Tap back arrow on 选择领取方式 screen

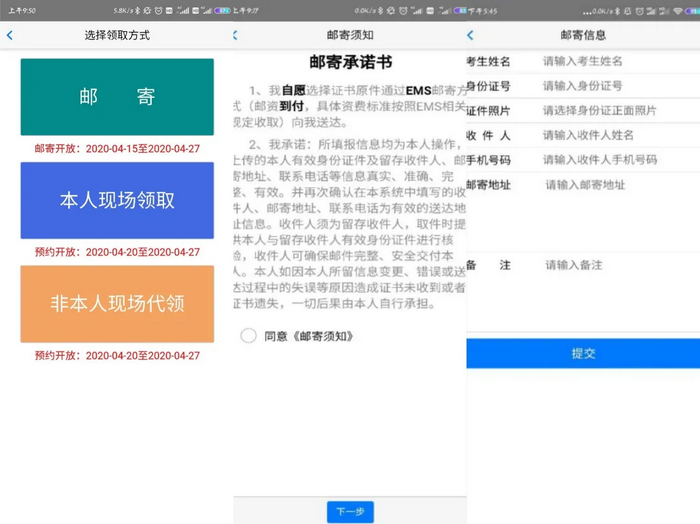click(x=10, y=35)
